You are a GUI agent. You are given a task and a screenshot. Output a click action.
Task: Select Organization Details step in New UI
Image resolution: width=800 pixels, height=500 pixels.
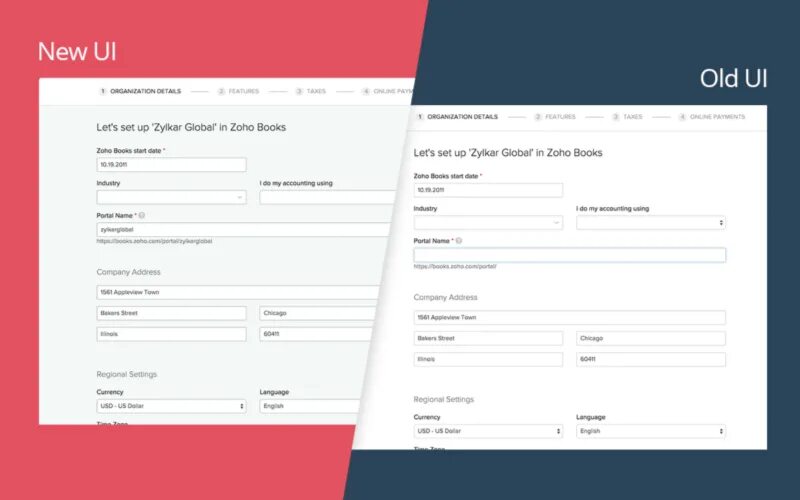pos(140,91)
